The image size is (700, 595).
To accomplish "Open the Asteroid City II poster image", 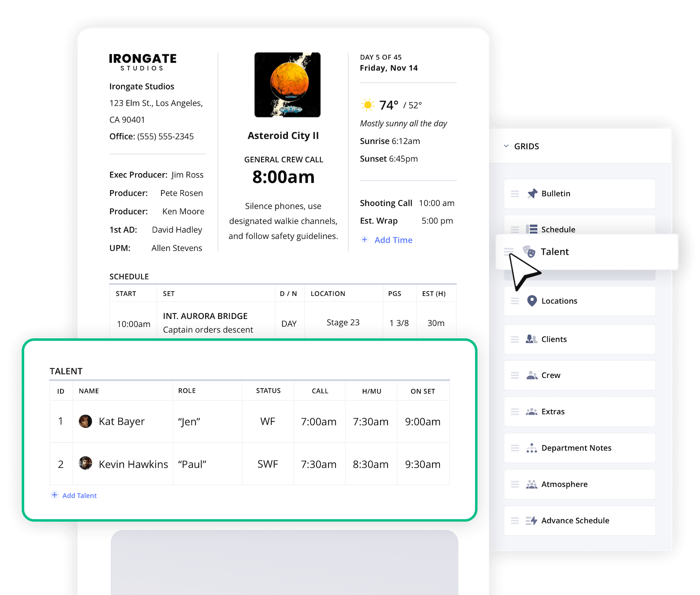I will point(287,85).
